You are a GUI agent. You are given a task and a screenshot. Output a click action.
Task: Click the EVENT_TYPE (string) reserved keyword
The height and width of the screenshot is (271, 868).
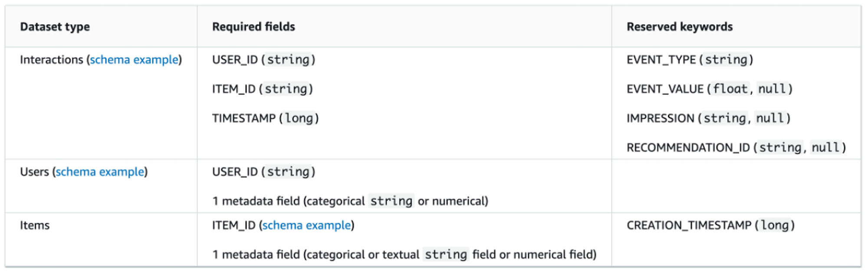pos(690,60)
